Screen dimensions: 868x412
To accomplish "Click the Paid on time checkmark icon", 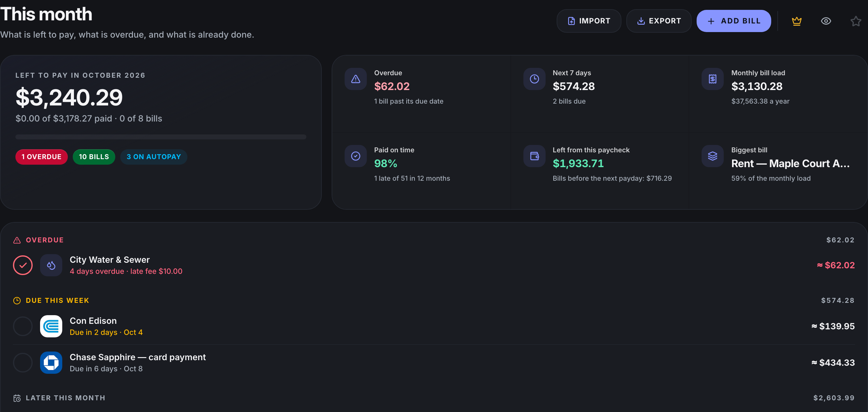I will pyautogui.click(x=355, y=156).
